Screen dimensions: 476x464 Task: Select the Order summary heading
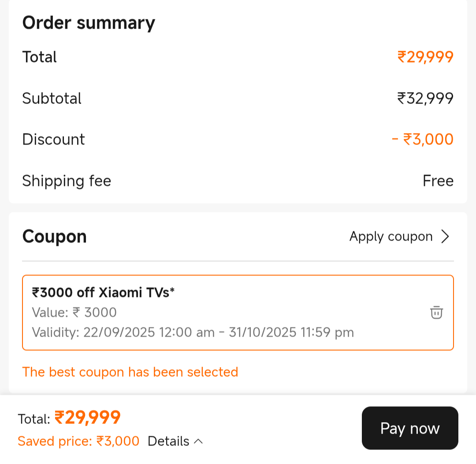(x=89, y=22)
